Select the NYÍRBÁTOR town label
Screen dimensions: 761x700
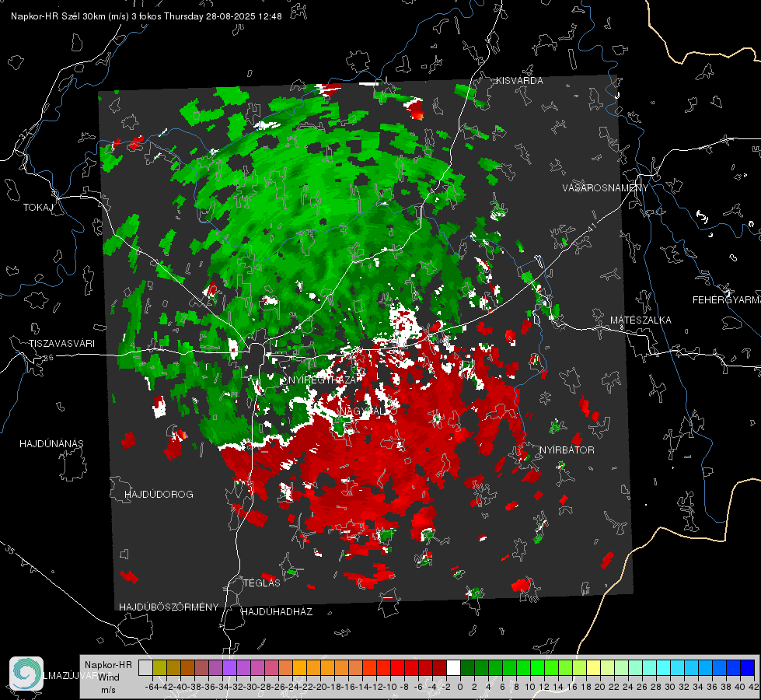567,450
